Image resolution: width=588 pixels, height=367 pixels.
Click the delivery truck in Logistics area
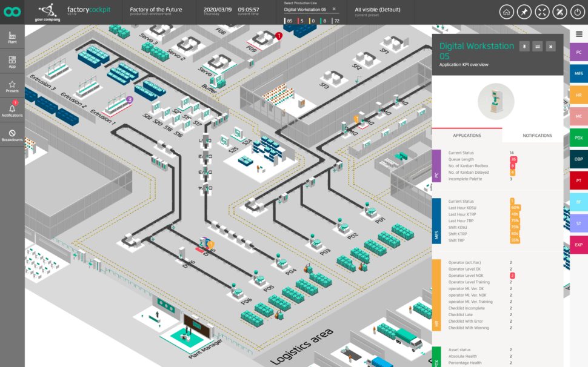point(410,339)
